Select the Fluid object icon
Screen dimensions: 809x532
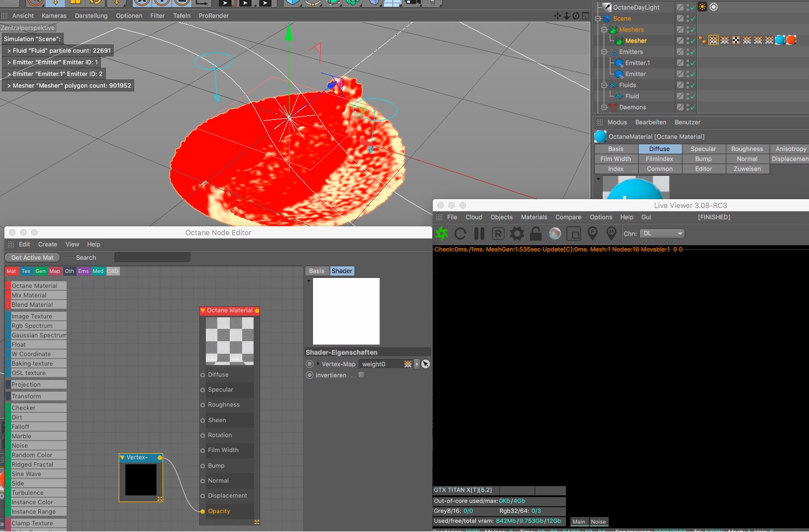(x=619, y=97)
